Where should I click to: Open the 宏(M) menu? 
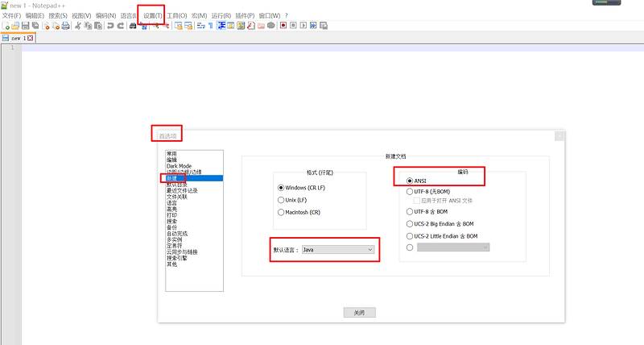point(199,15)
